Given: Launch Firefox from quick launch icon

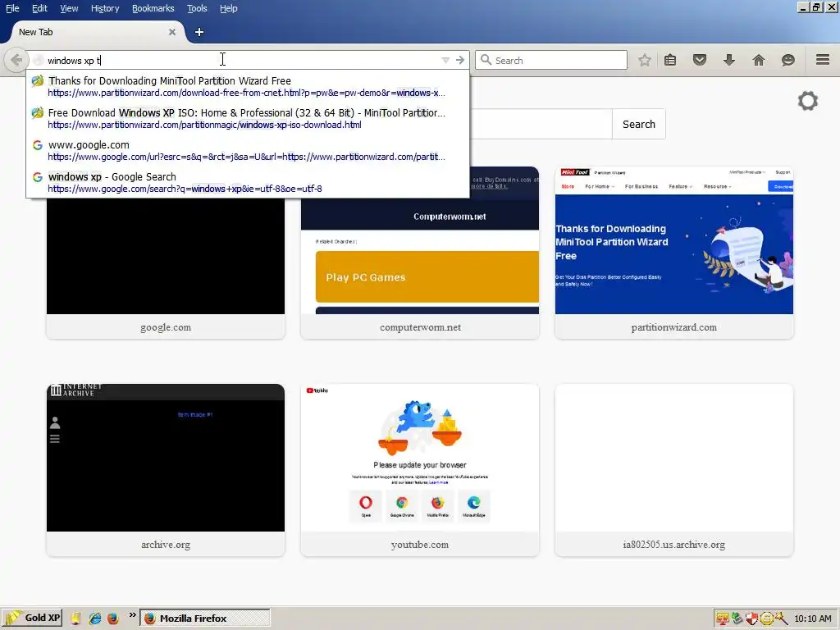Looking at the screenshot, I should pos(112,618).
